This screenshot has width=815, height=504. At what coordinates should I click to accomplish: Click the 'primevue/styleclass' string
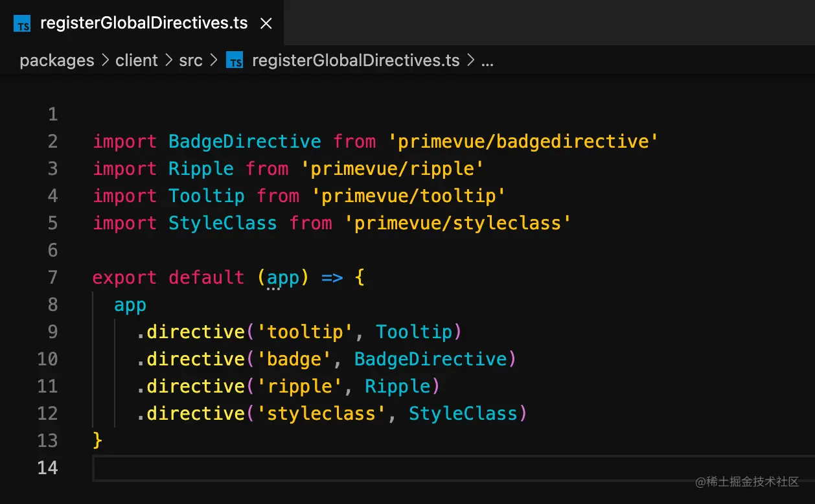457,223
